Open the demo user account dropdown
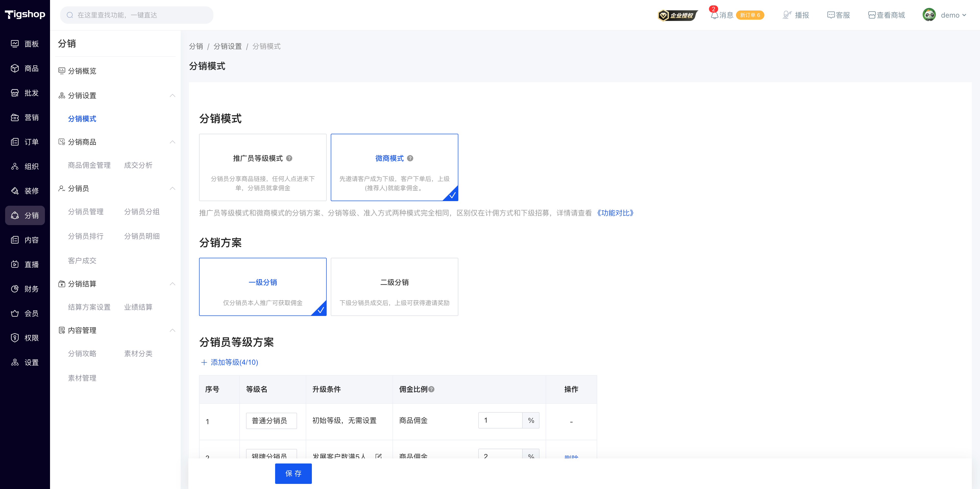 pyautogui.click(x=945, y=15)
